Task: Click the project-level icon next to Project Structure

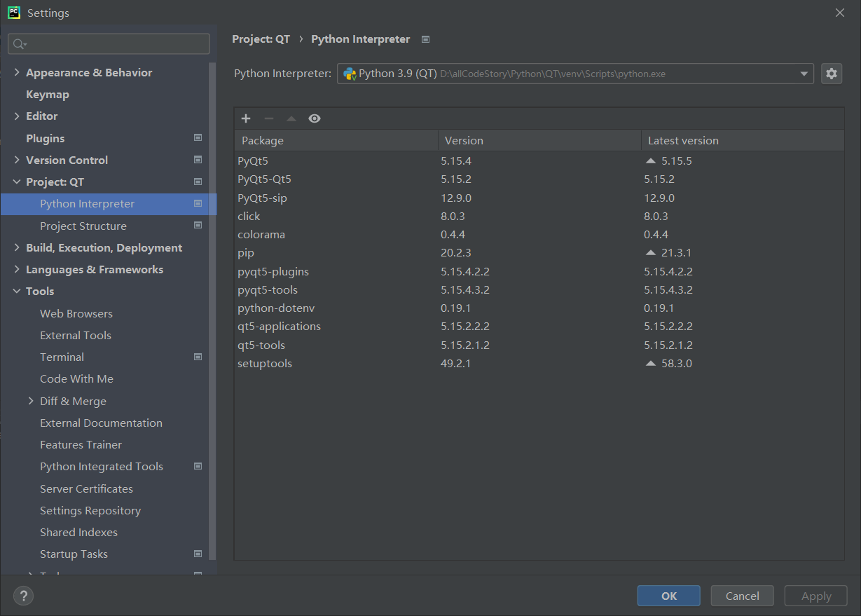Action: click(x=198, y=226)
